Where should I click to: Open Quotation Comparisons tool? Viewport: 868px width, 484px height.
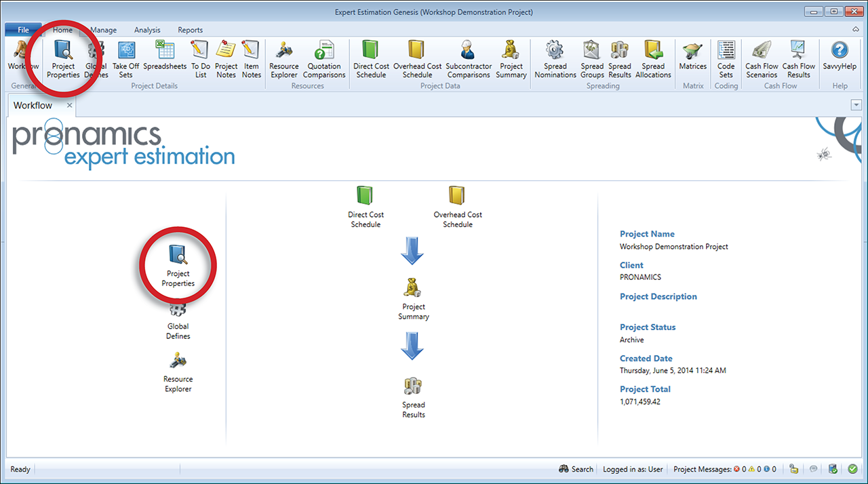pos(324,58)
